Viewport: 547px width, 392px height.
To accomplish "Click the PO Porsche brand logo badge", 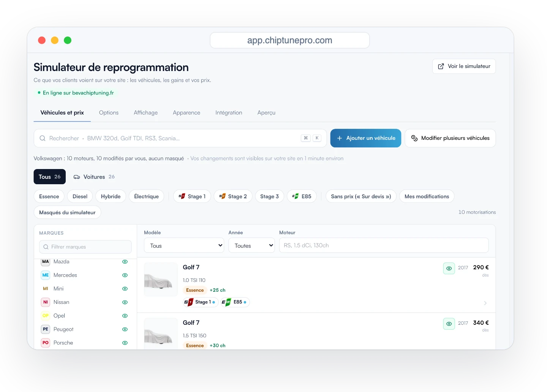I will tap(46, 343).
